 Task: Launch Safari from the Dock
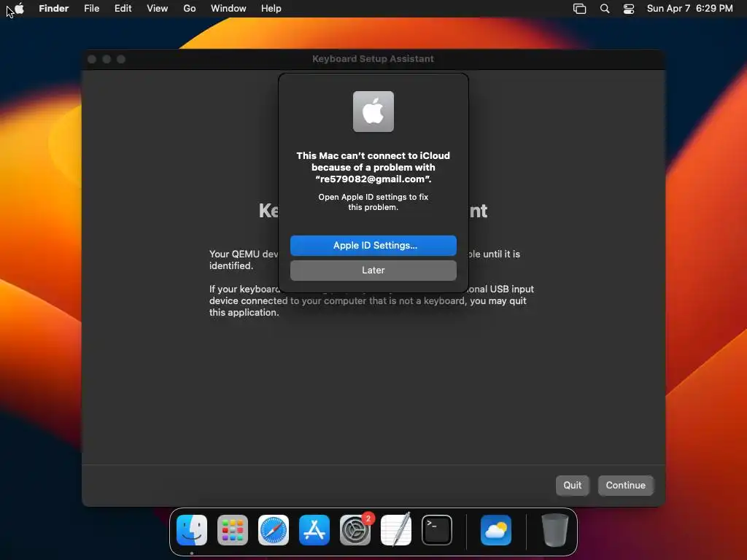pyautogui.click(x=274, y=530)
